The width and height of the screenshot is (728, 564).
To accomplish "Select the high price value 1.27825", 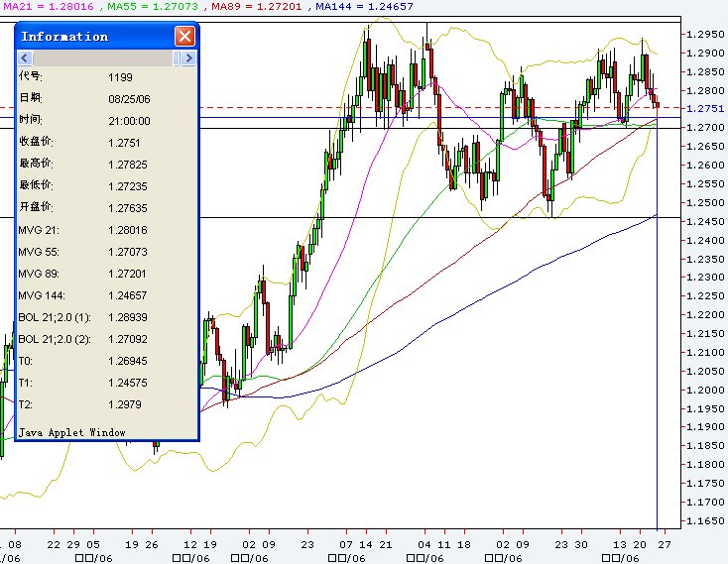I will [128, 165].
